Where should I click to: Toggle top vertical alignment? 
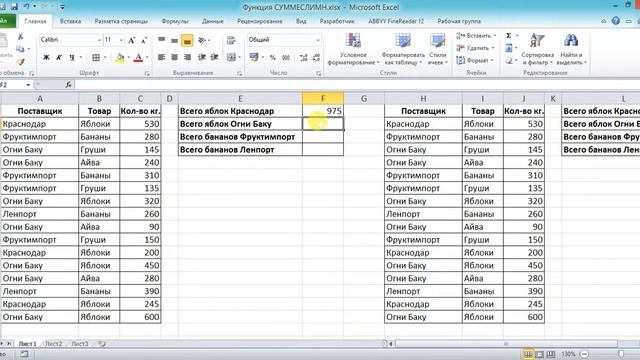[162, 40]
